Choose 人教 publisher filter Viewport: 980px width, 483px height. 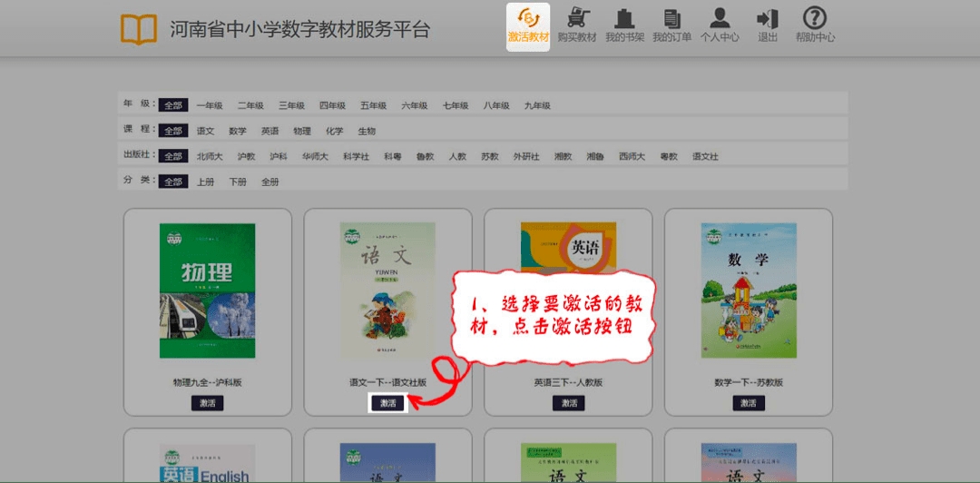[x=457, y=156]
